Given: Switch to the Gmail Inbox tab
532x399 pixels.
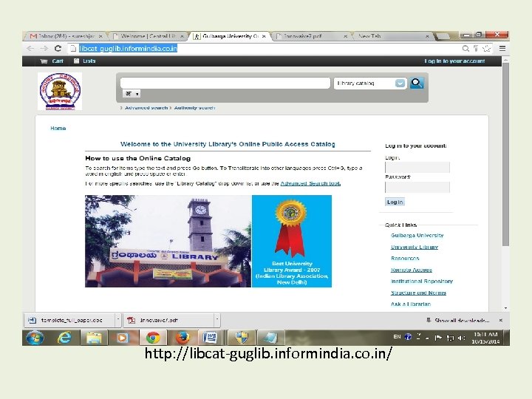Looking at the screenshot, I should (x=64, y=36).
